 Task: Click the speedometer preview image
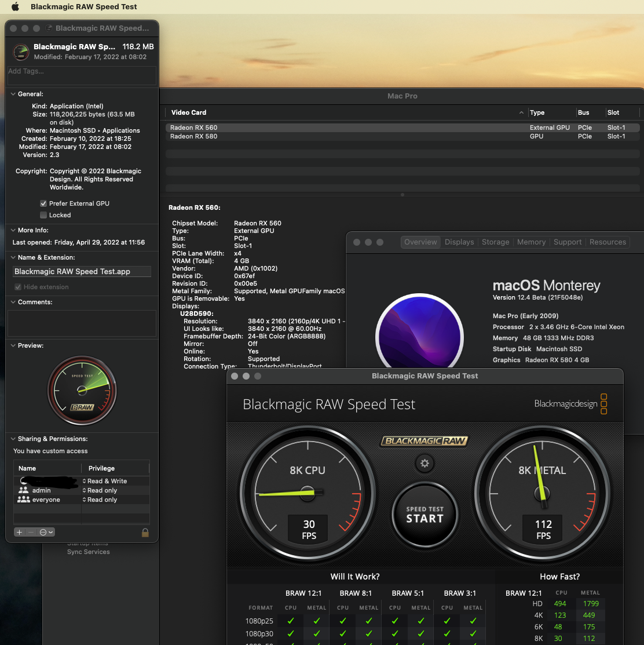pos(82,391)
